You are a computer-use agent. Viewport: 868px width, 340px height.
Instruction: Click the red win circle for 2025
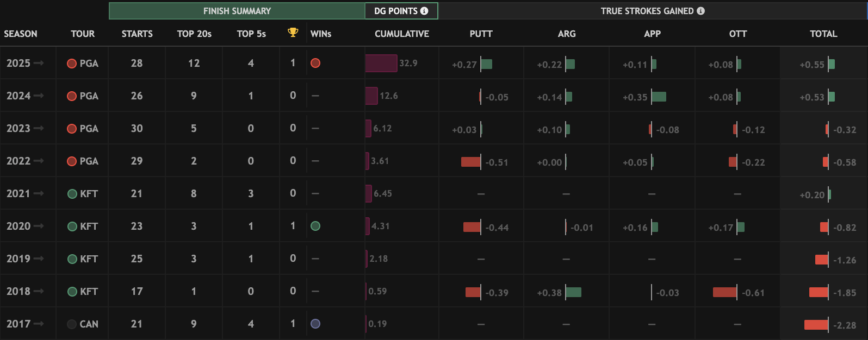tap(315, 63)
